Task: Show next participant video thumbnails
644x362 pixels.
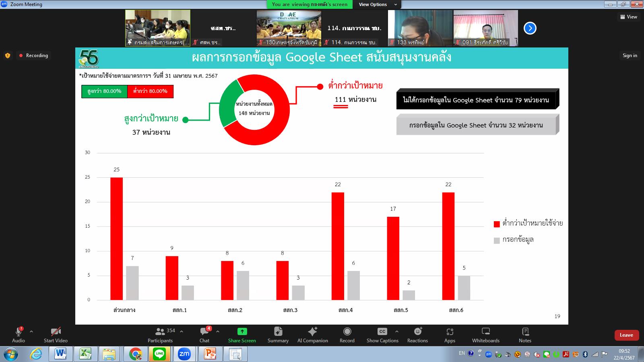Action: tap(530, 28)
